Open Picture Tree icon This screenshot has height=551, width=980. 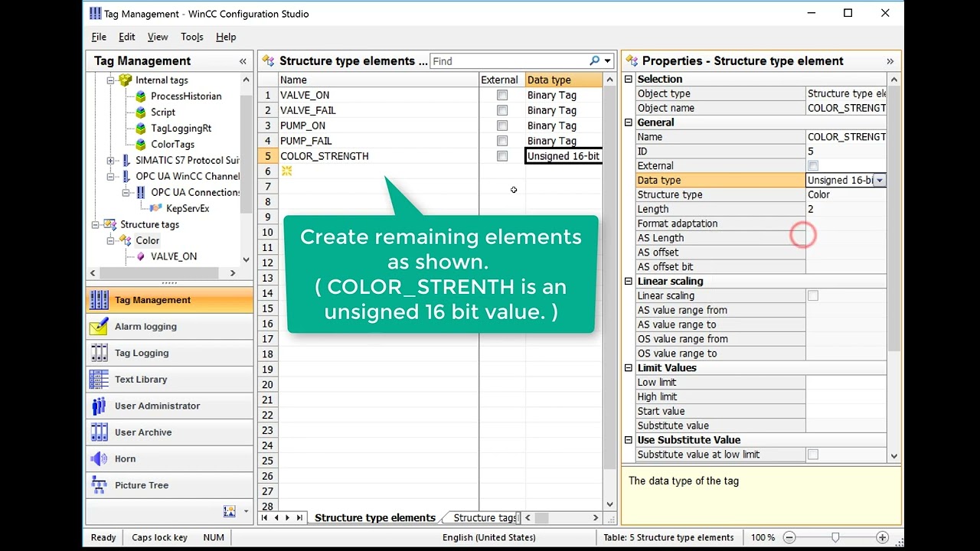99,485
